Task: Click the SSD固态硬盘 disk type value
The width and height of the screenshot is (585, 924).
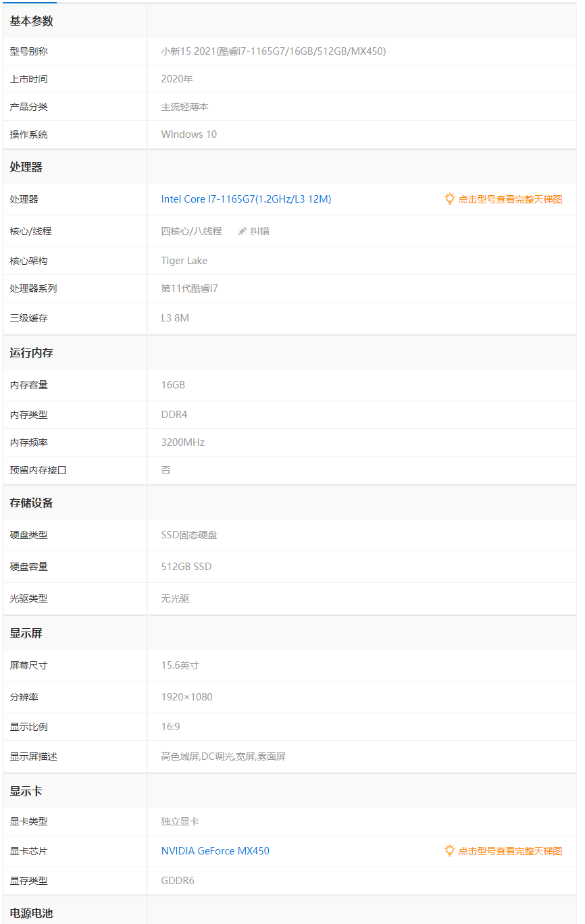Action: point(189,535)
